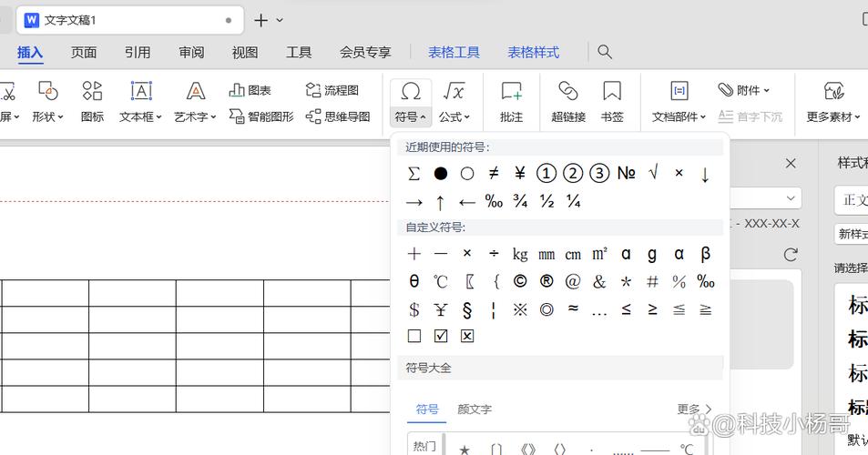
Task: Click the More (更多) link in symbols panel
Action: (694, 409)
